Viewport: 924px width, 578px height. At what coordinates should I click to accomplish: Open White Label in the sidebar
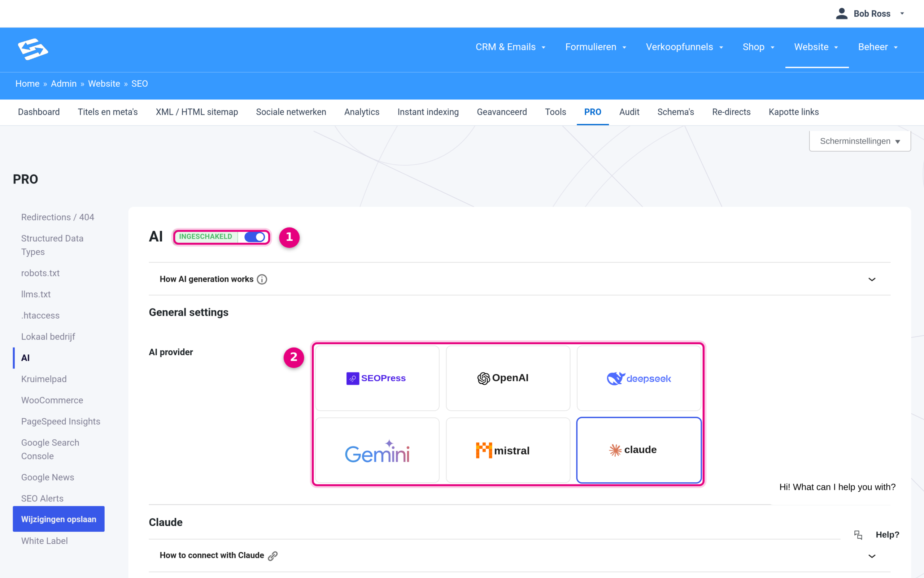pos(45,541)
